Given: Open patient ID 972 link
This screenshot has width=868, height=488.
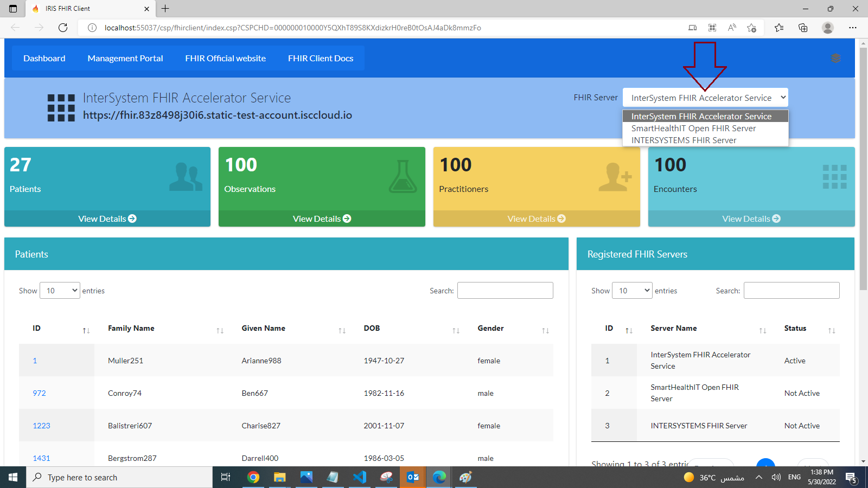Looking at the screenshot, I should point(39,393).
